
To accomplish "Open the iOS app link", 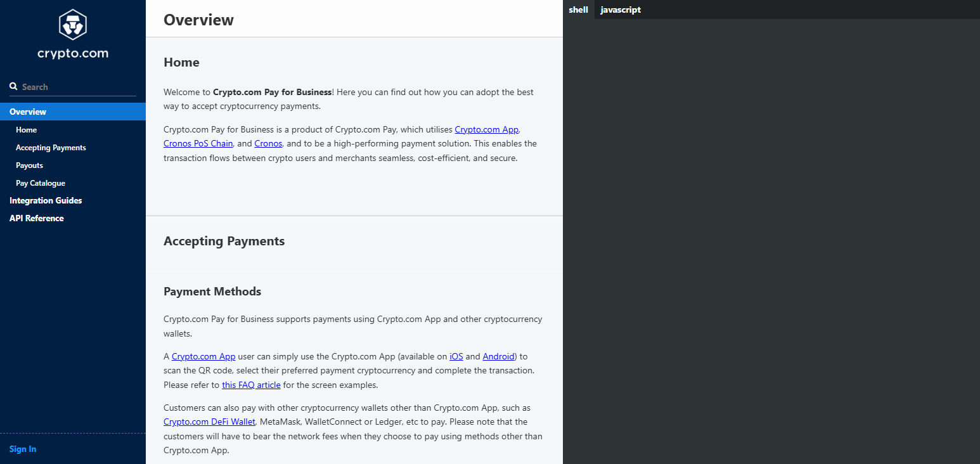I will click(x=456, y=356).
